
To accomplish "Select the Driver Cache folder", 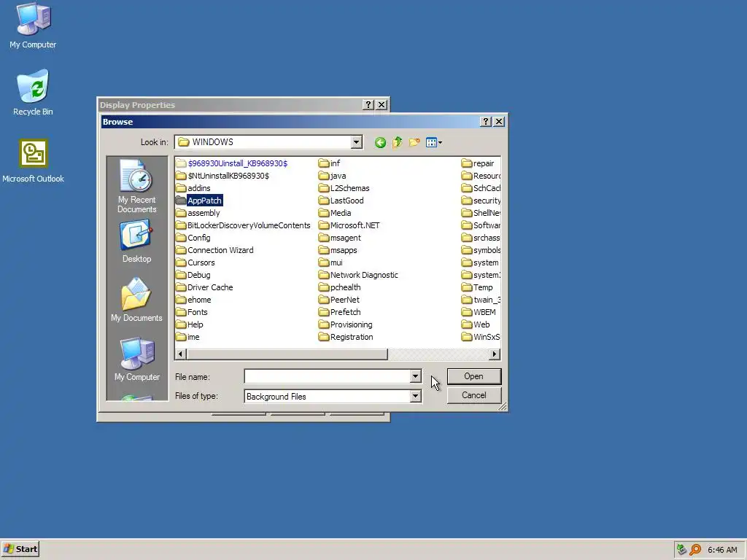I will (204, 287).
